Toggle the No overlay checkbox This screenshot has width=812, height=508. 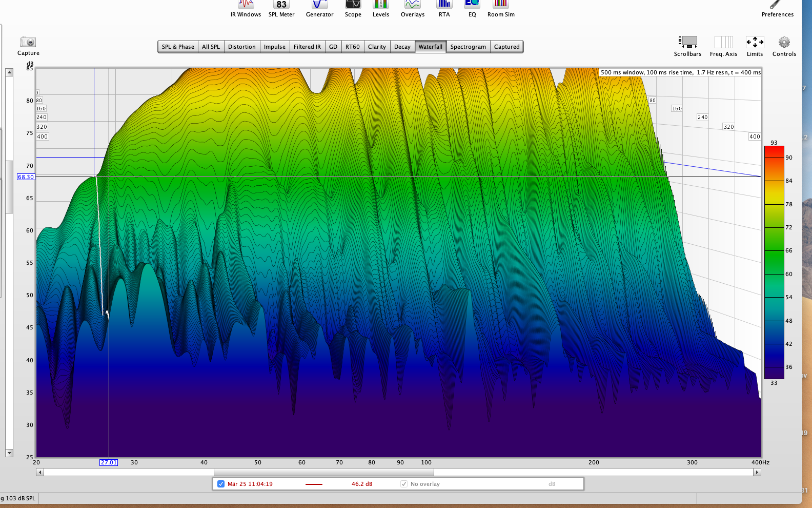404,484
